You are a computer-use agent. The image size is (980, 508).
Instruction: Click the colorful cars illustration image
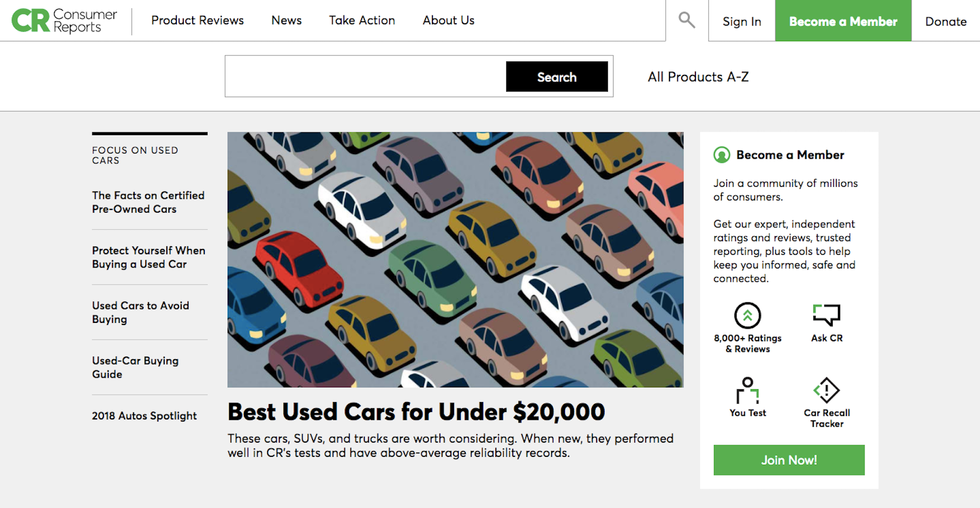(455, 260)
